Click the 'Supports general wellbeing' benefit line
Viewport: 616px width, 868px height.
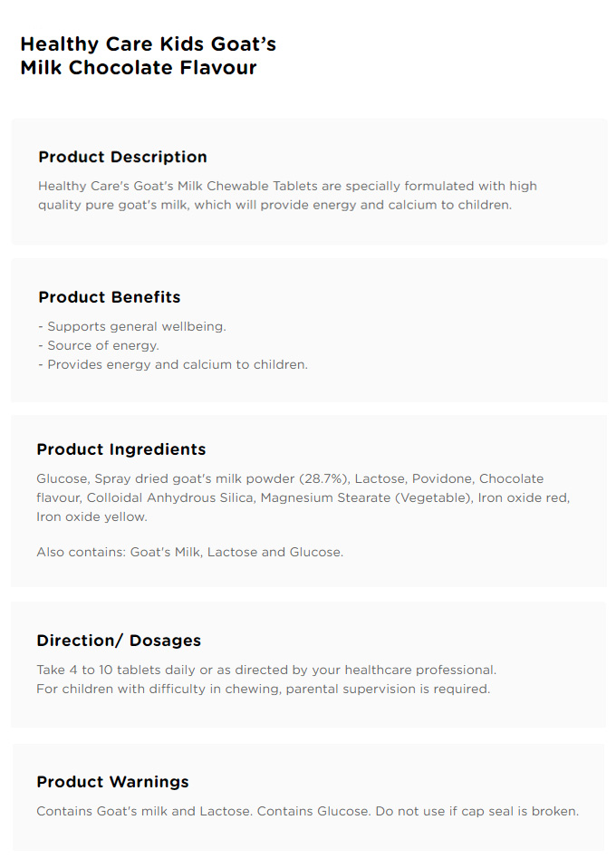[131, 326]
